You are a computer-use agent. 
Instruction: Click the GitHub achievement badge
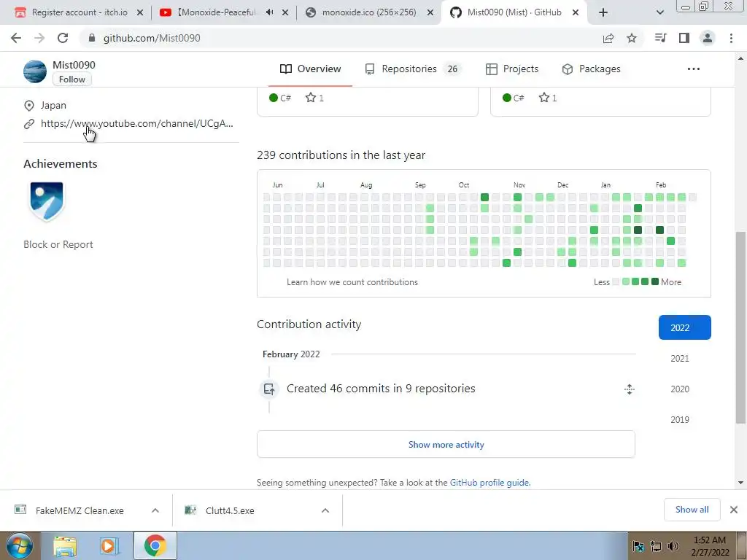pyautogui.click(x=46, y=201)
